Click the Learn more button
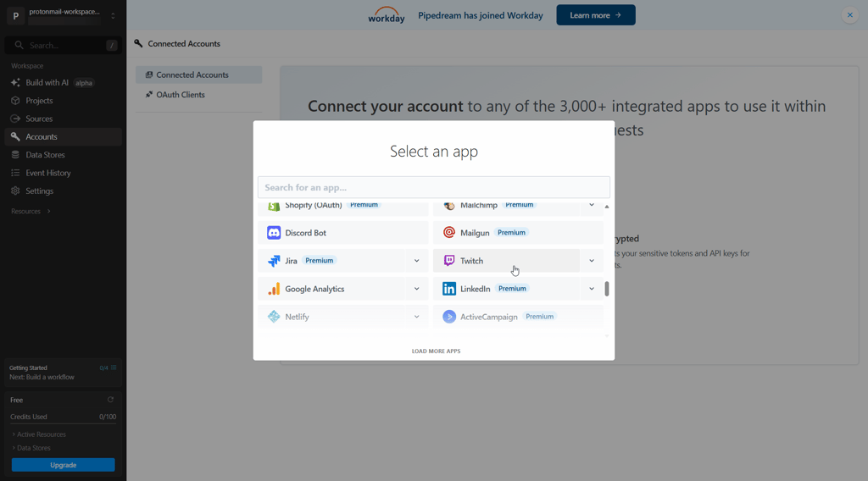The height and width of the screenshot is (481, 868). pyautogui.click(x=596, y=15)
